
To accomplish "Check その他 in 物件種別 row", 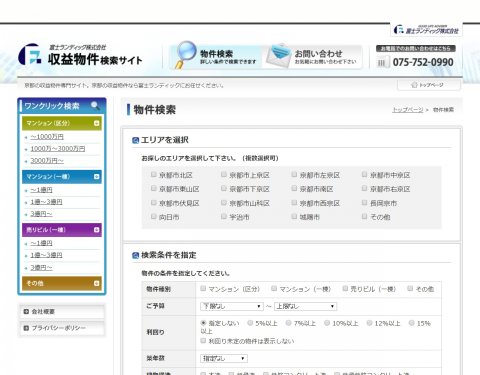I will pyautogui.click(x=410, y=289).
